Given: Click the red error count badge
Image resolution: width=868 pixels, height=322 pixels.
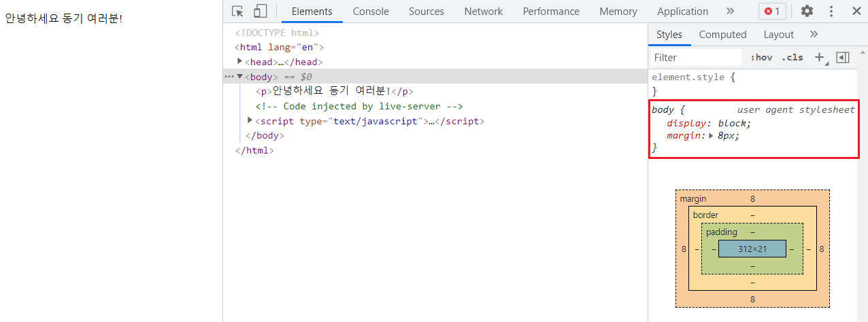Looking at the screenshot, I should [x=772, y=11].
